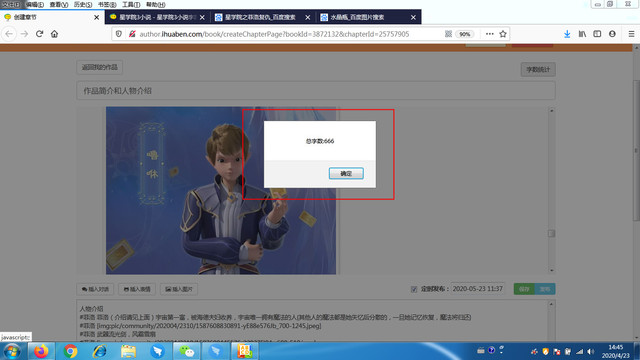Click the scheduled publish date field

coord(478,289)
